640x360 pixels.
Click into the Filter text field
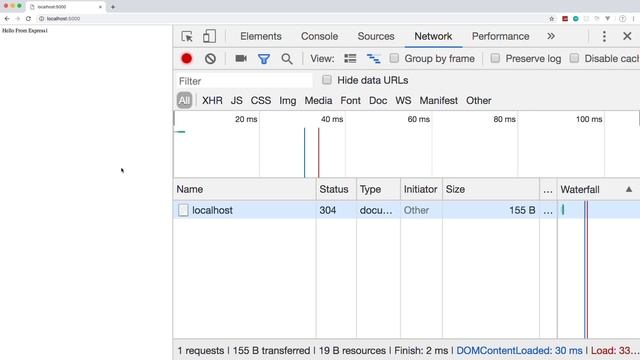[x=244, y=81]
